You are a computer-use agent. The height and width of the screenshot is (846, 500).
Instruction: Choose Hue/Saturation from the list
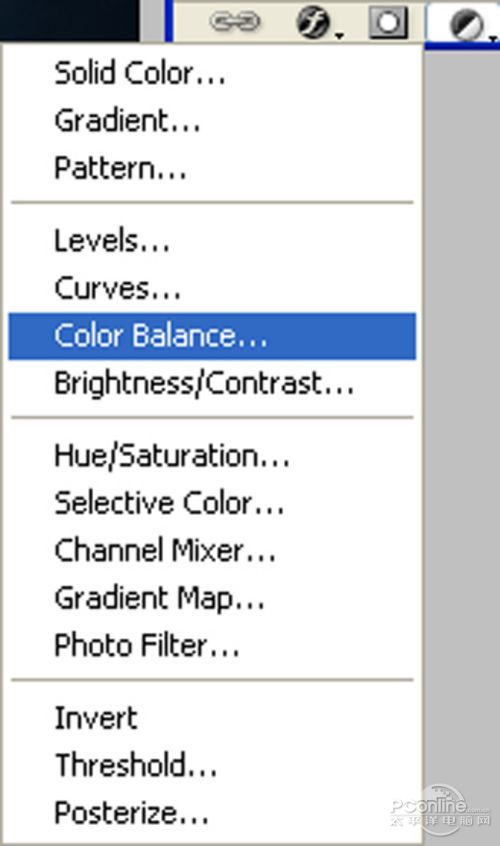coord(212,455)
